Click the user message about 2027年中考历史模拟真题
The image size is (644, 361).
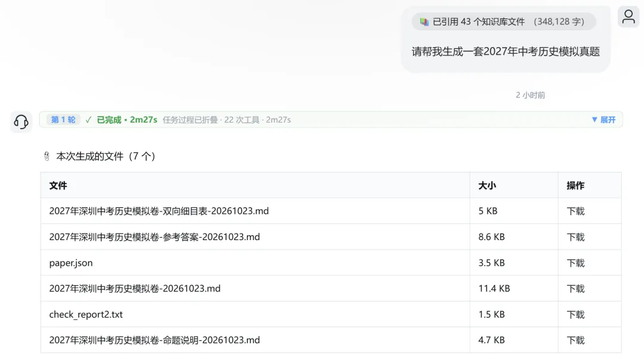(x=506, y=52)
